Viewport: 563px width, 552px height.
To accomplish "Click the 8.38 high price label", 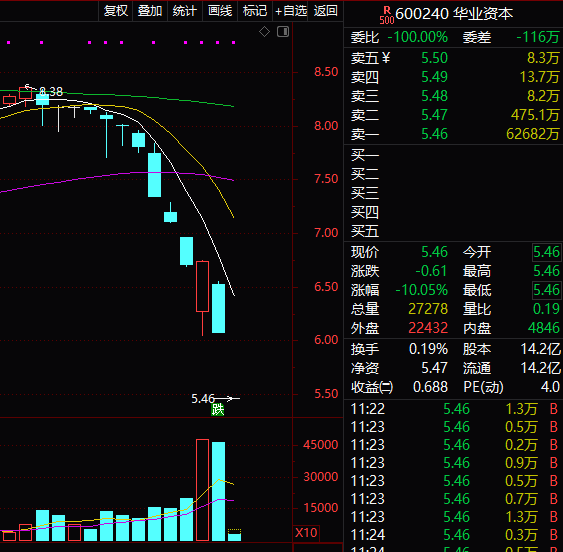I will 51,92.
